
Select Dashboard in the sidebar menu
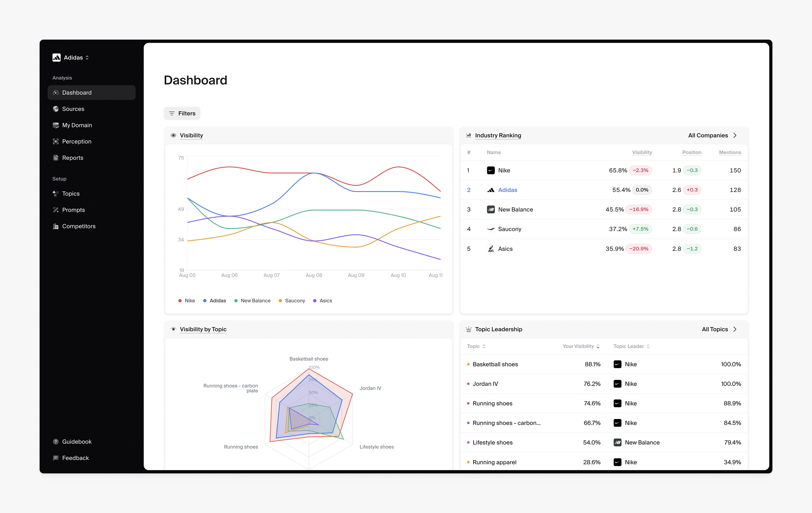click(91, 92)
